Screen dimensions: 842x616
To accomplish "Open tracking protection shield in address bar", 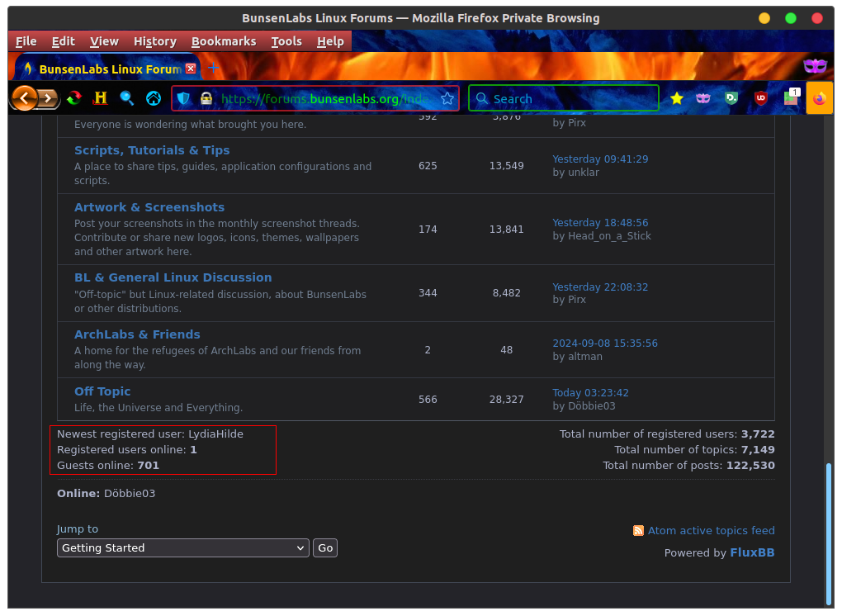I will click(x=183, y=99).
